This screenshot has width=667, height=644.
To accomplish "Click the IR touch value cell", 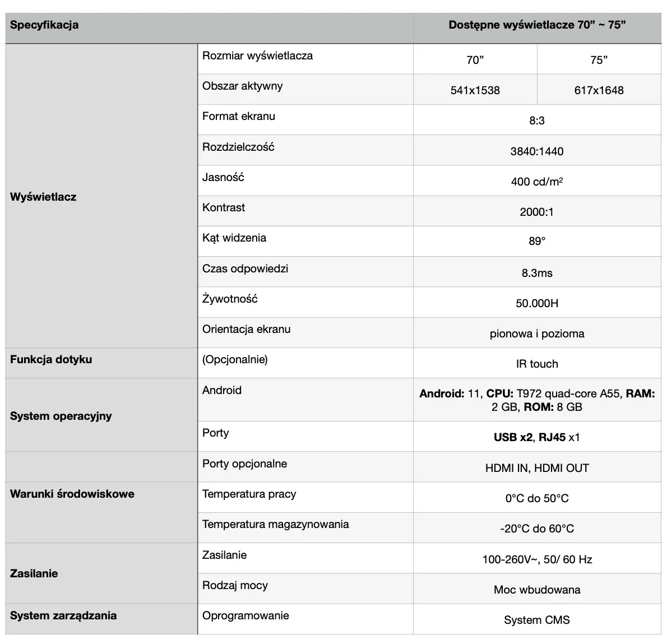I will [x=536, y=364].
